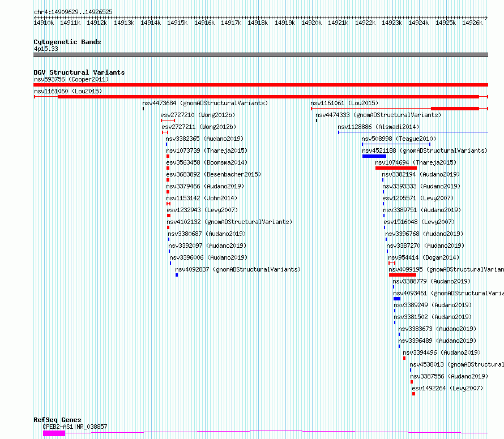Click nsv3396489 (Audano2019) label
This screenshot has width=504, height=439.
437,341
